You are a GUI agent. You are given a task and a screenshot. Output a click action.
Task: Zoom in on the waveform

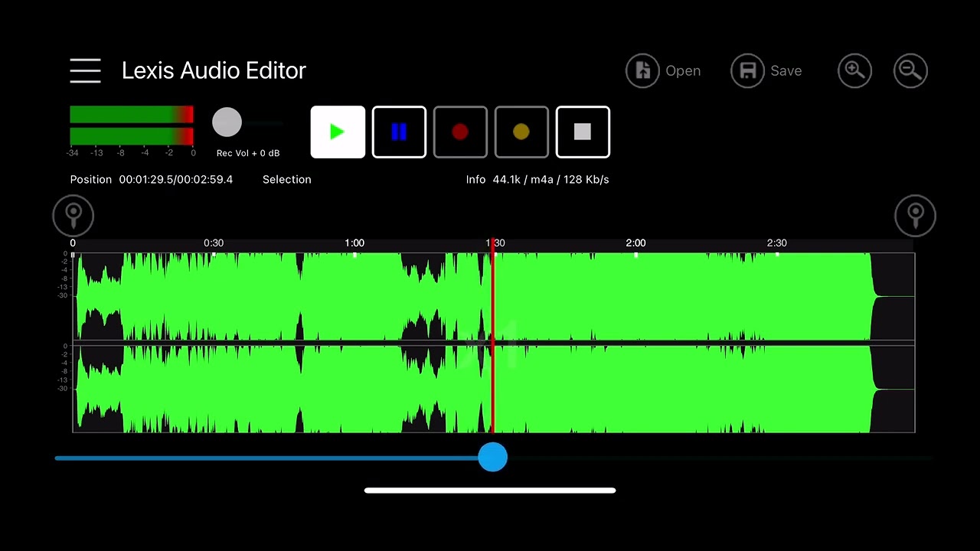854,70
